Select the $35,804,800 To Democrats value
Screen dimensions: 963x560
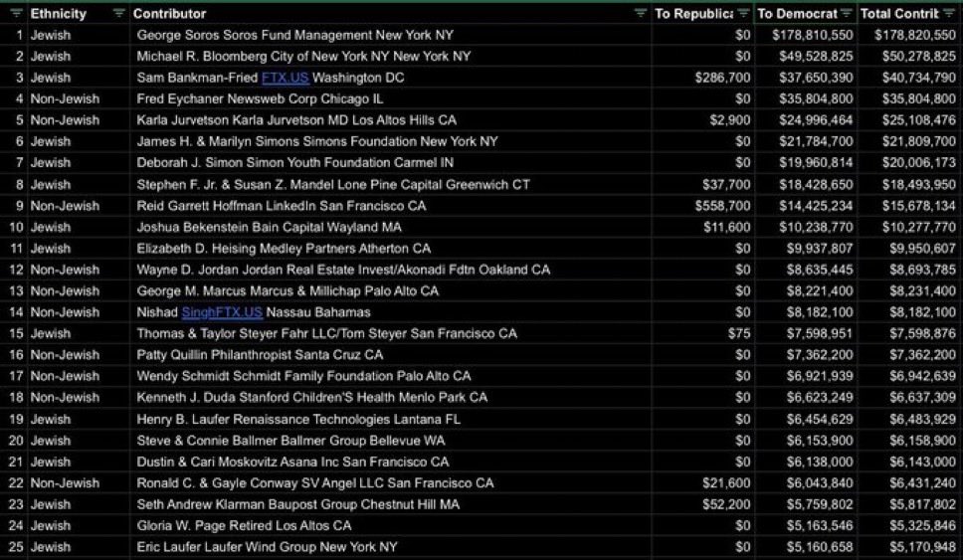point(816,98)
